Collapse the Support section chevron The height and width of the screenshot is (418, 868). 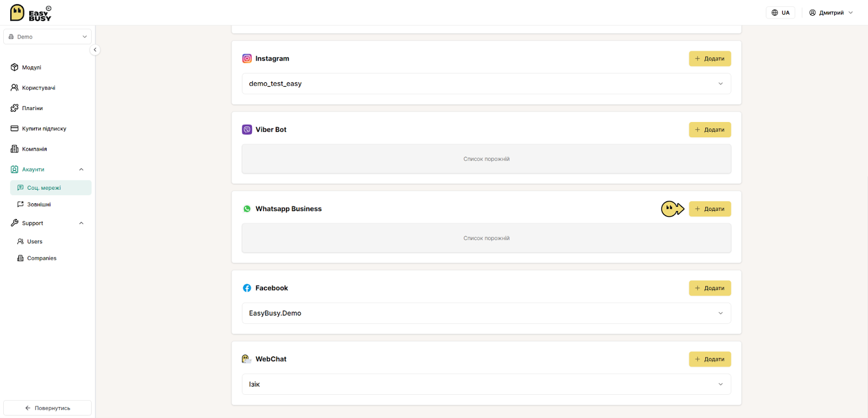click(x=81, y=223)
